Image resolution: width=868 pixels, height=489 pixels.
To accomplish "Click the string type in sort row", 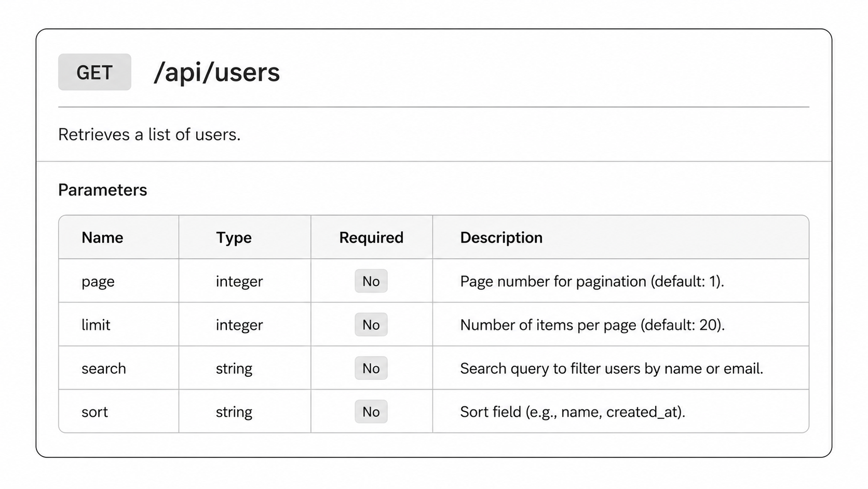I will tap(234, 412).
